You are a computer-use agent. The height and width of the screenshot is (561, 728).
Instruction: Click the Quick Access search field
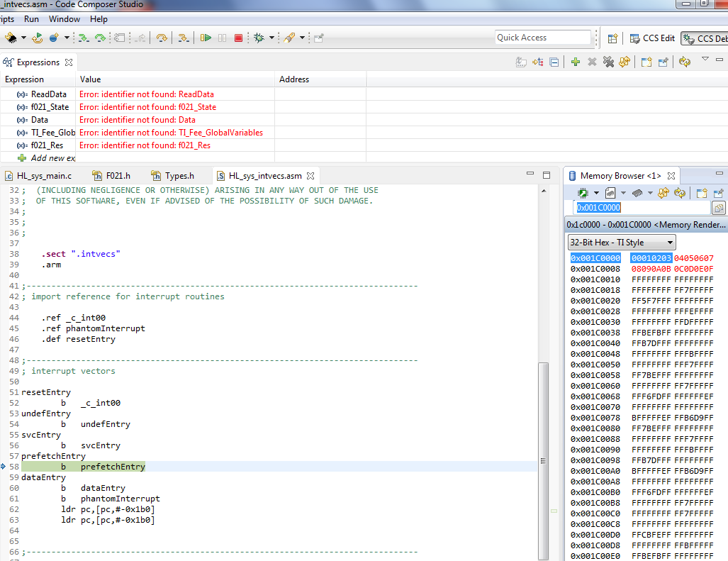[x=543, y=38]
